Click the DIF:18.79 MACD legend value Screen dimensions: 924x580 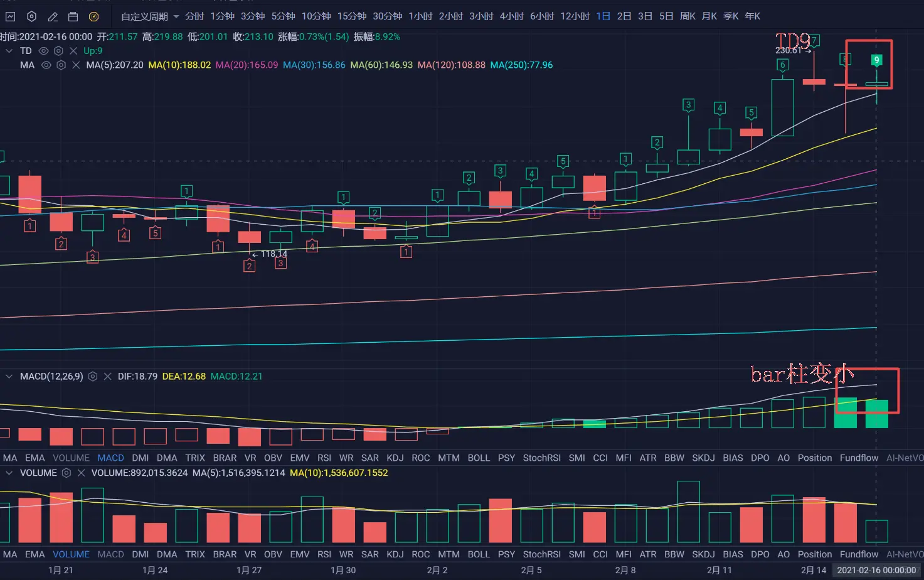(137, 377)
